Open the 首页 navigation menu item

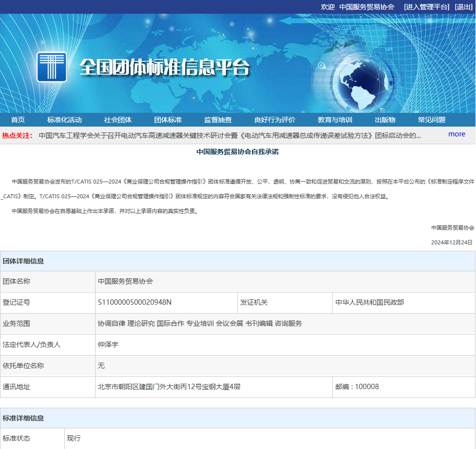pos(18,120)
